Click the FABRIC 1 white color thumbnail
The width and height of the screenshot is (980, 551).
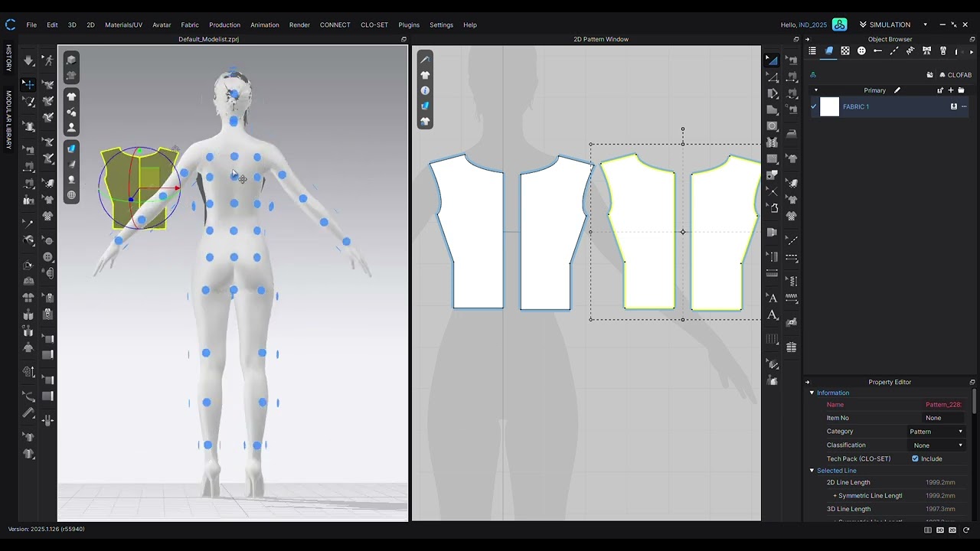click(x=830, y=106)
